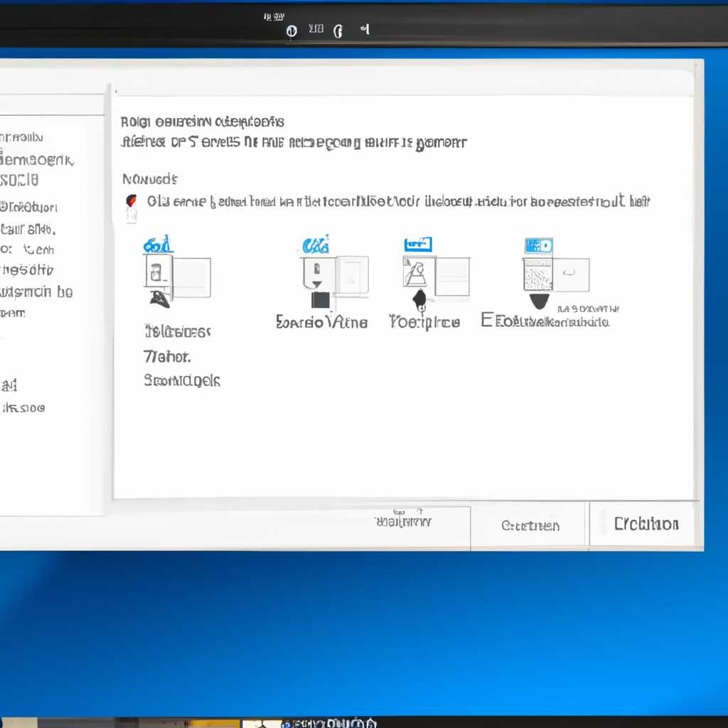The height and width of the screenshot is (728, 728).
Task: Open the sketch thumbnail above "Yoeiplrce"
Action: click(x=436, y=277)
